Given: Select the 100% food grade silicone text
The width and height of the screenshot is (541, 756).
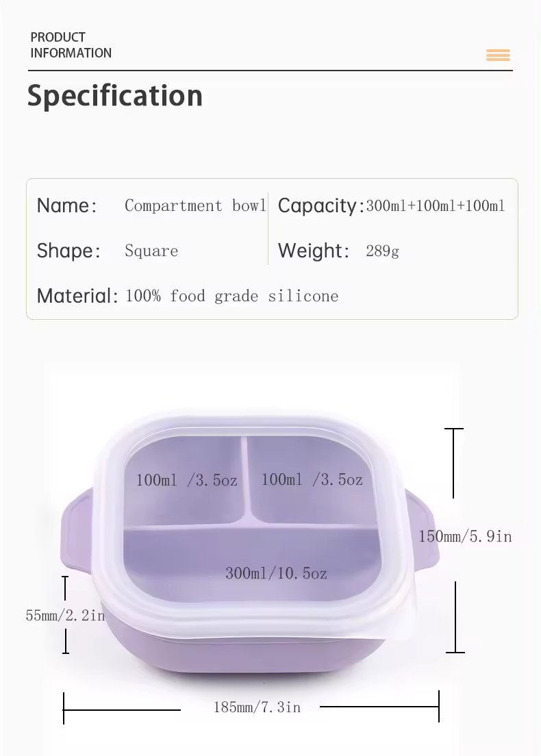Looking at the screenshot, I should [x=231, y=296].
